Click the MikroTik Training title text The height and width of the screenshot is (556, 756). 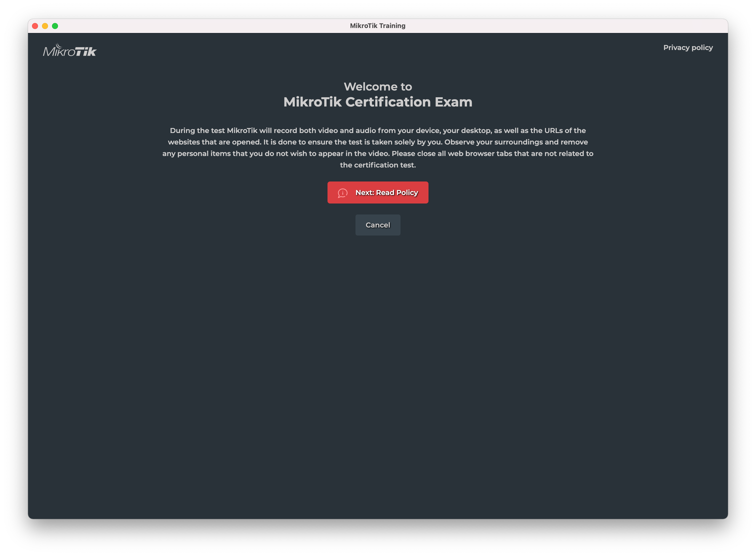pyautogui.click(x=378, y=26)
